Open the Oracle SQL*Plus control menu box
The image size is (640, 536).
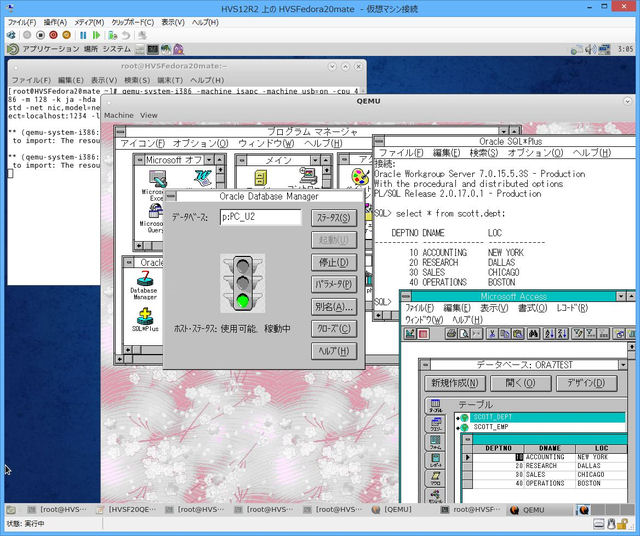pos(379,141)
